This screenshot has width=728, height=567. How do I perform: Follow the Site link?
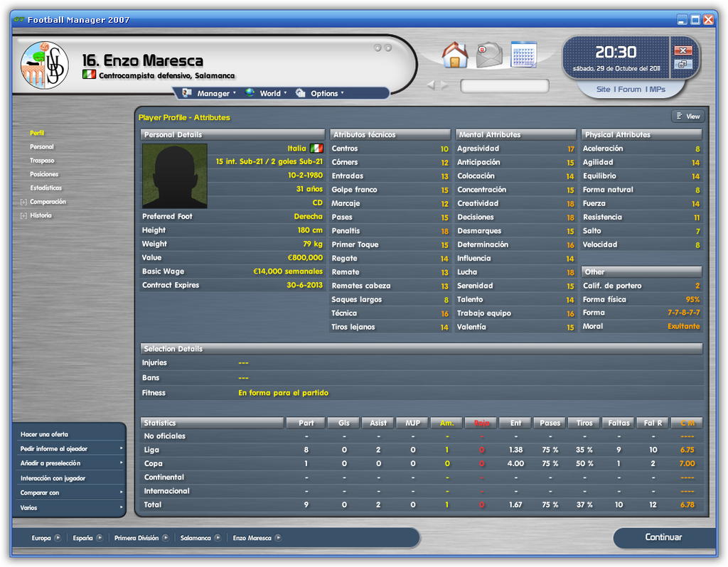(603, 89)
